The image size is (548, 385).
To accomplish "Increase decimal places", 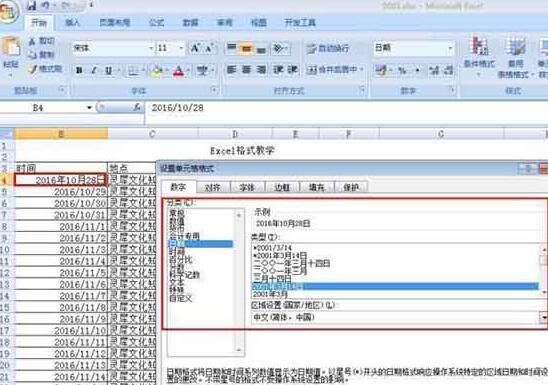I will coord(434,70).
